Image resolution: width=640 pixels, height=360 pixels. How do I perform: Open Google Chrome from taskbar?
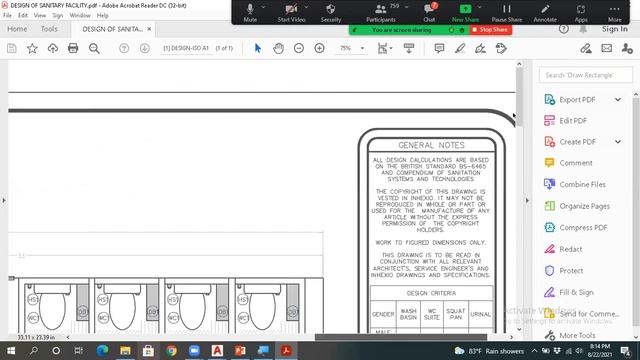(171, 351)
